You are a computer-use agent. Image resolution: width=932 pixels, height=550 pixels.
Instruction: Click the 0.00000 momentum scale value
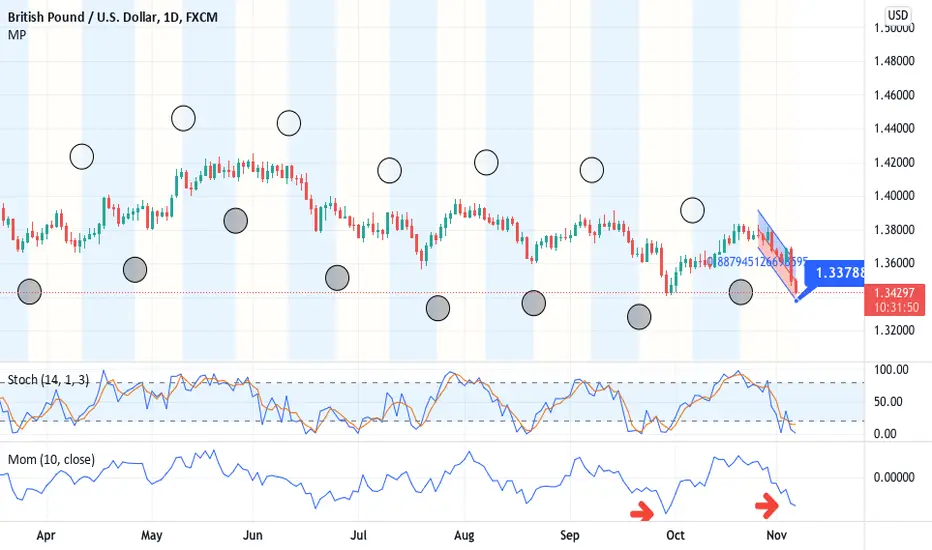[x=894, y=477]
